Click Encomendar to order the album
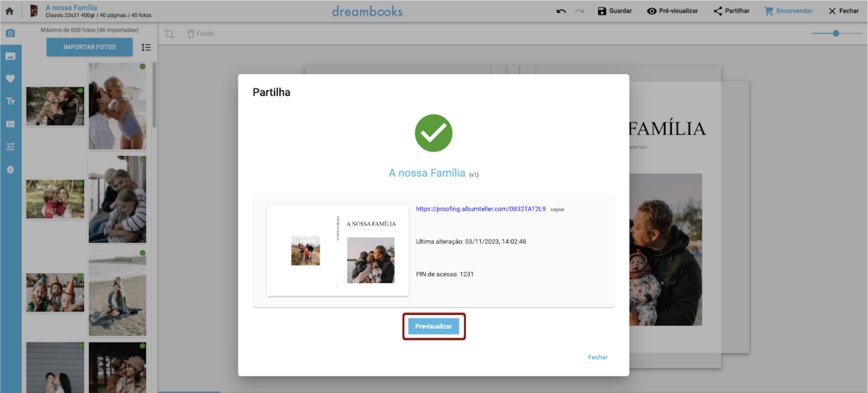The image size is (868, 393). (x=788, y=11)
